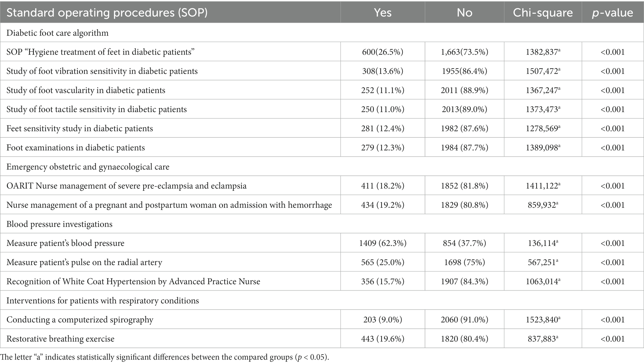Click the 'p-value' column header
Screen dimensions: 644x364
[x=612, y=12]
